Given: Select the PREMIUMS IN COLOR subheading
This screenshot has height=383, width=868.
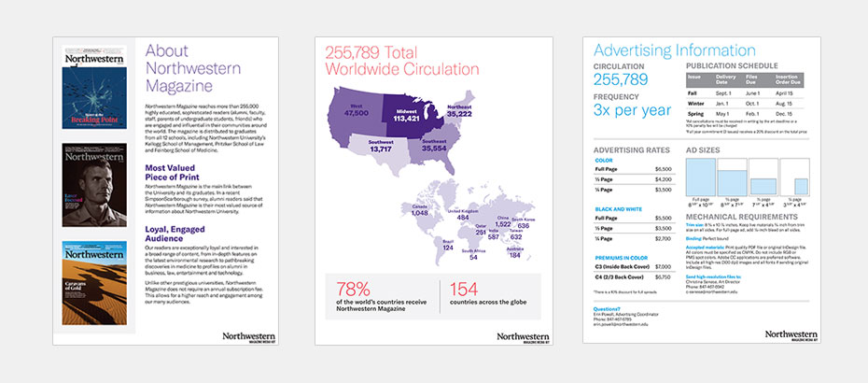Looking at the screenshot, I should (619, 258).
